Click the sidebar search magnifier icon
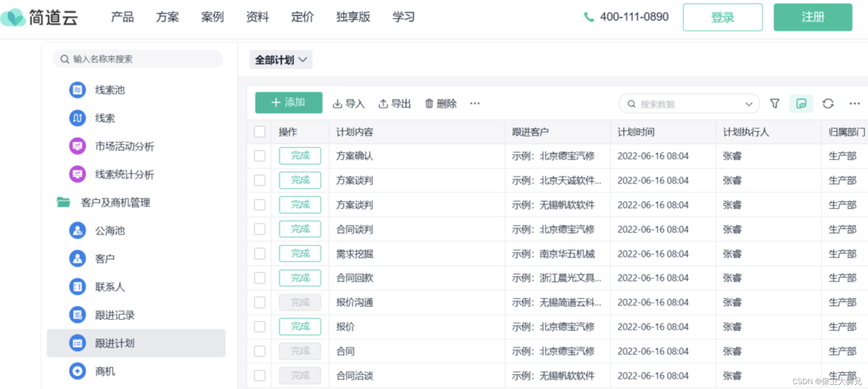The width and height of the screenshot is (868, 389). [65, 59]
